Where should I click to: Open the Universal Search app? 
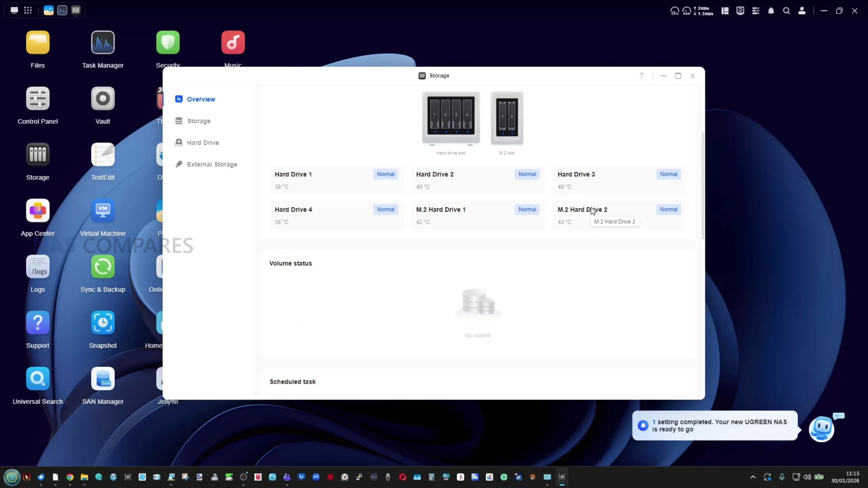pos(38,379)
